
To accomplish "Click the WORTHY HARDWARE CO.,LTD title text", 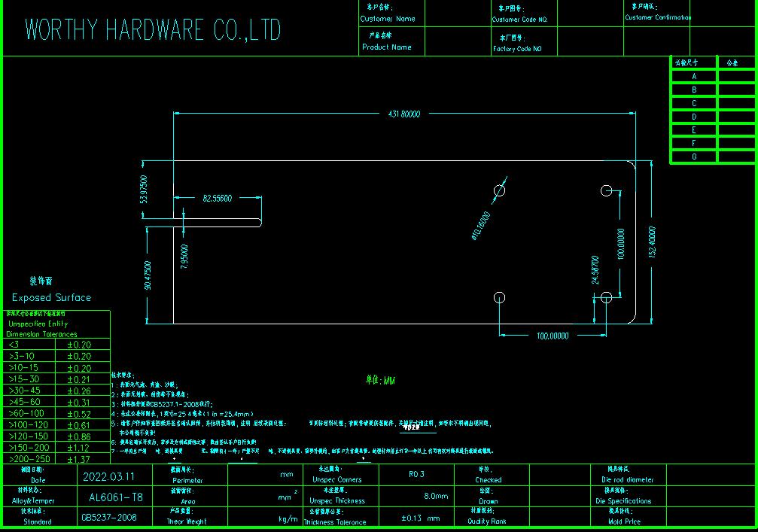I will coord(154,30).
